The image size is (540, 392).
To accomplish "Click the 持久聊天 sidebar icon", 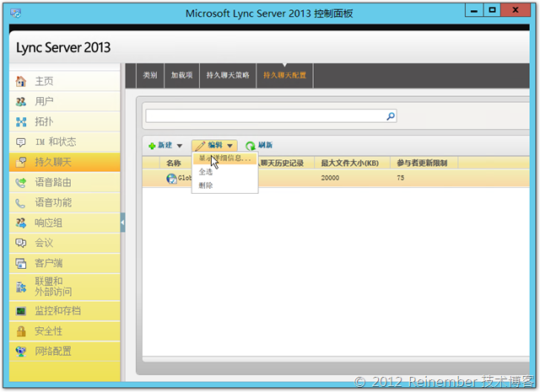I will (20, 162).
